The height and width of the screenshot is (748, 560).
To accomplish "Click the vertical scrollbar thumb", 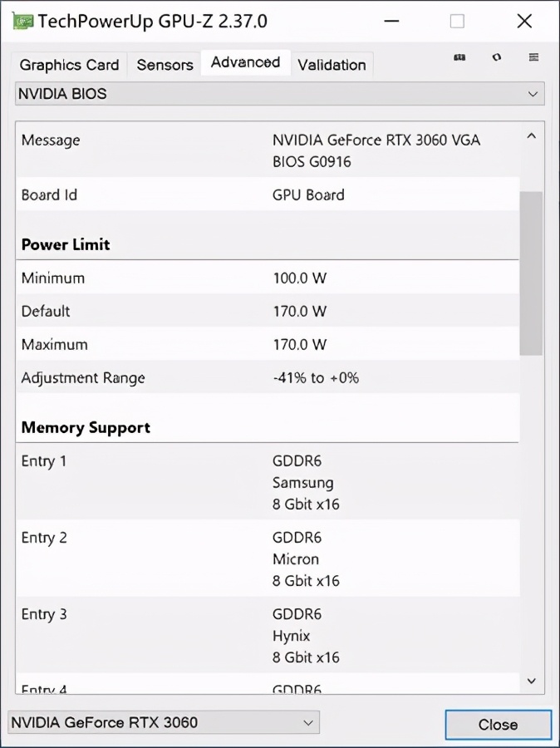I will pyautogui.click(x=531, y=273).
